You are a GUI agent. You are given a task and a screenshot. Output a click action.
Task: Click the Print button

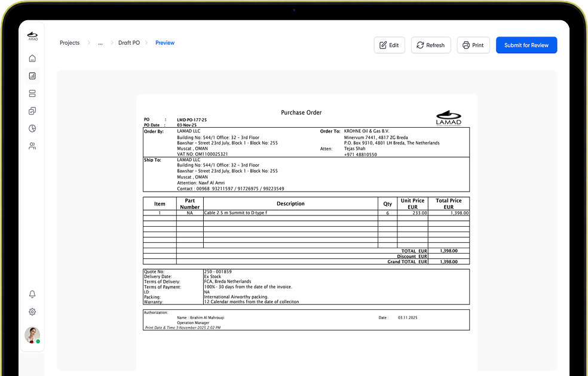[473, 45]
